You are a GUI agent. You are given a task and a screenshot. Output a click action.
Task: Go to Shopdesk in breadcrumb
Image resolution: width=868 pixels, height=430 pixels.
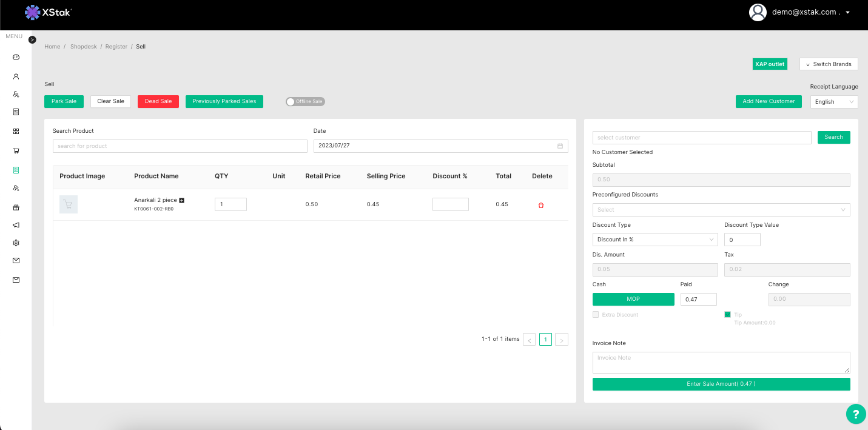coord(83,47)
